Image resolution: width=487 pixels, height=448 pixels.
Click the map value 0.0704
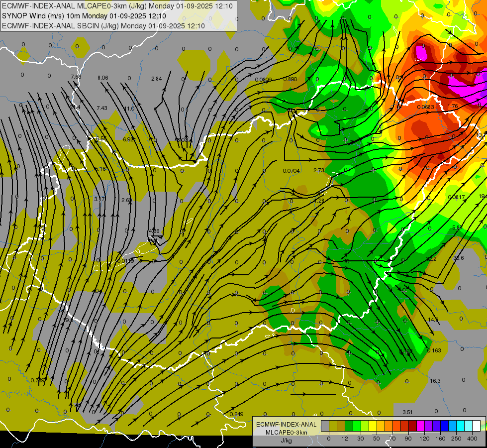coord(292,171)
